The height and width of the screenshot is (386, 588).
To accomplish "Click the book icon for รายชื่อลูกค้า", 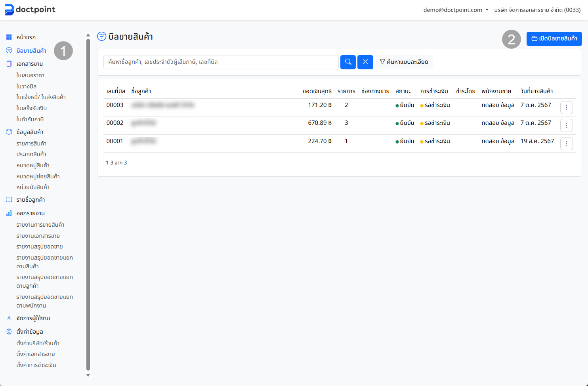I will [x=9, y=200].
